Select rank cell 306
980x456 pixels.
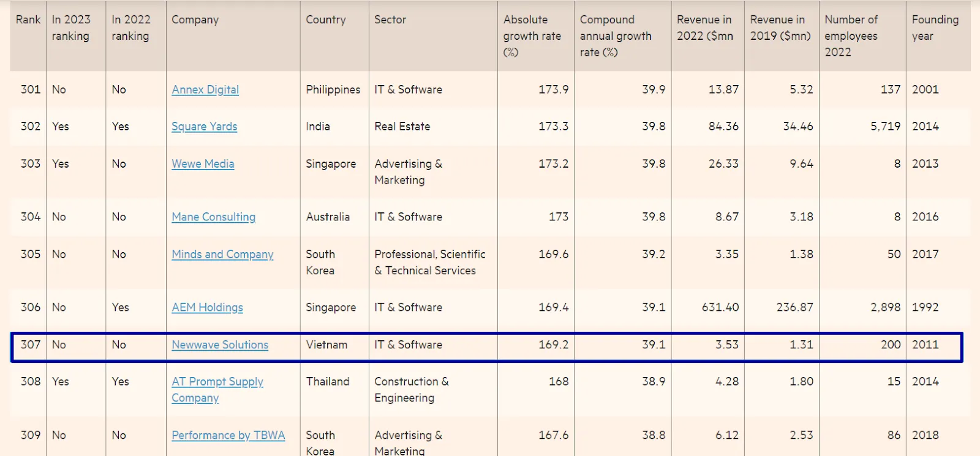tap(31, 307)
